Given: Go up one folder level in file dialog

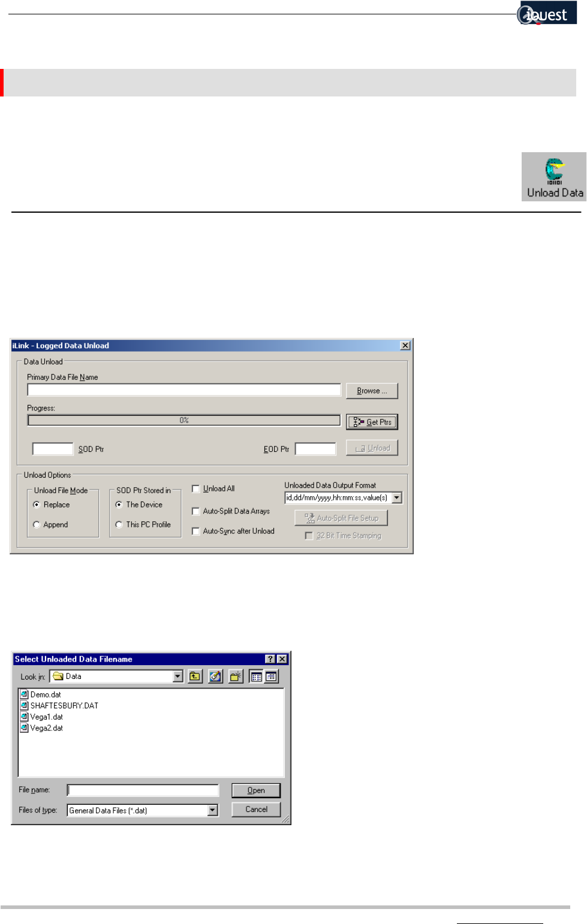Looking at the screenshot, I should (x=195, y=677).
